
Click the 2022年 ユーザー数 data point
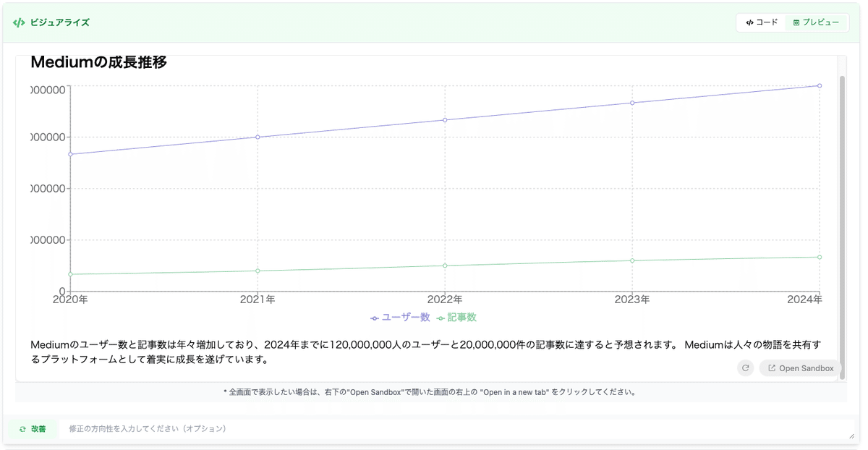click(x=445, y=120)
